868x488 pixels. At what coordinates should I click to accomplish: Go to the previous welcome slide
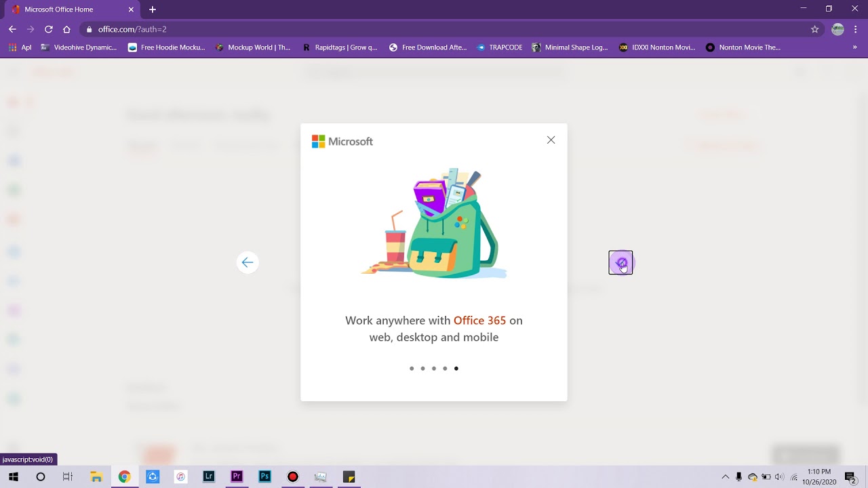(x=248, y=262)
